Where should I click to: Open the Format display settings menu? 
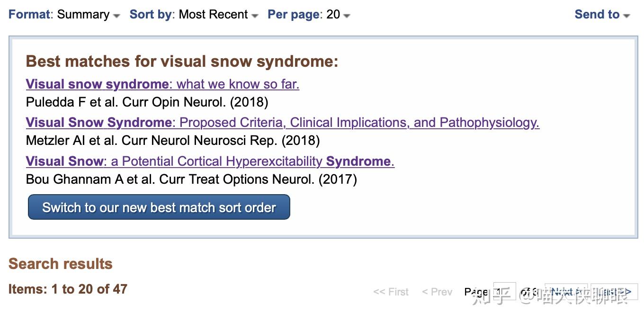tap(29, 15)
